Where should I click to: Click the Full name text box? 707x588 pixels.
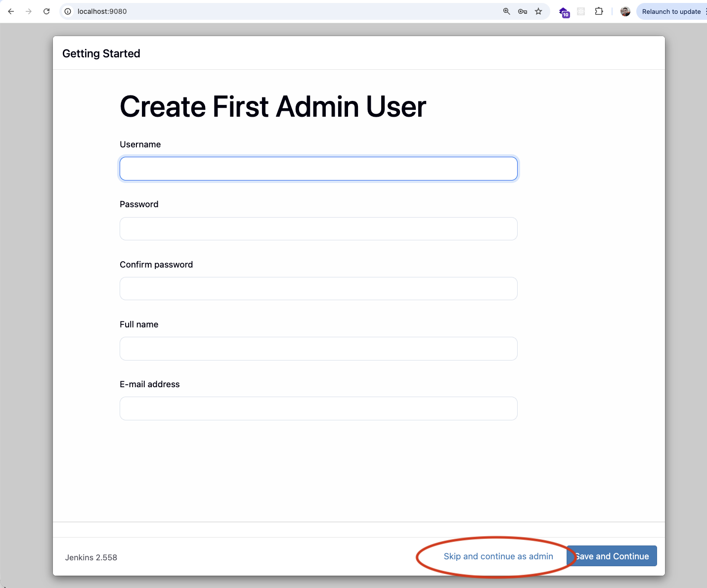coord(318,349)
